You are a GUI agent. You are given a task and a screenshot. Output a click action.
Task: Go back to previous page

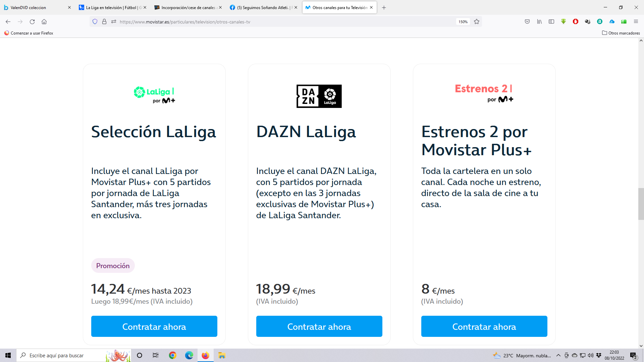point(8,22)
